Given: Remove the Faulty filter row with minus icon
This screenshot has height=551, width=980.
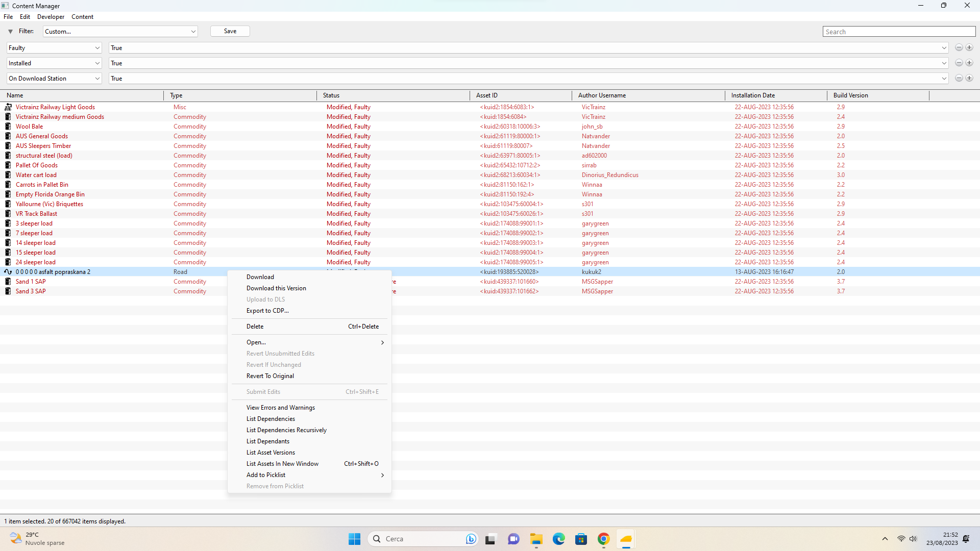Looking at the screenshot, I should click(959, 48).
